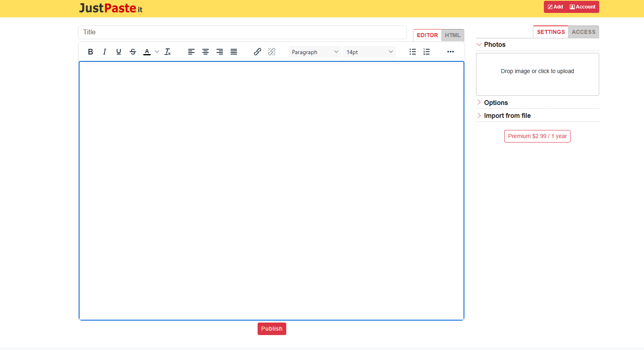This screenshot has width=644, height=350.
Task: Open the Account menu
Action: coord(583,7)
